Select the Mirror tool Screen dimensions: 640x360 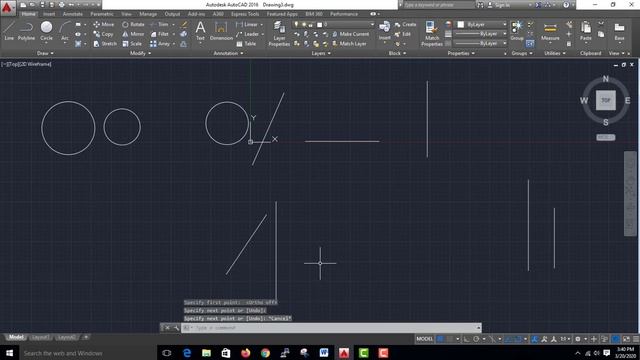pos(133,34)
